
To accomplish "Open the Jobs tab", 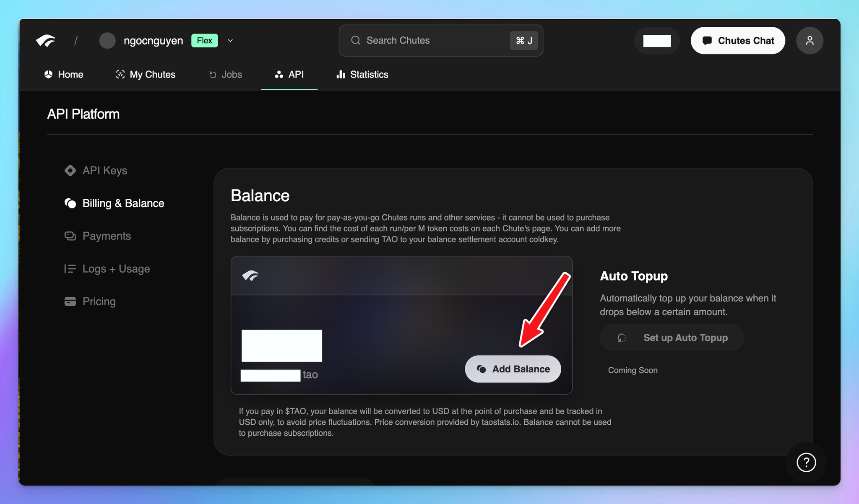I will point(226,75).
